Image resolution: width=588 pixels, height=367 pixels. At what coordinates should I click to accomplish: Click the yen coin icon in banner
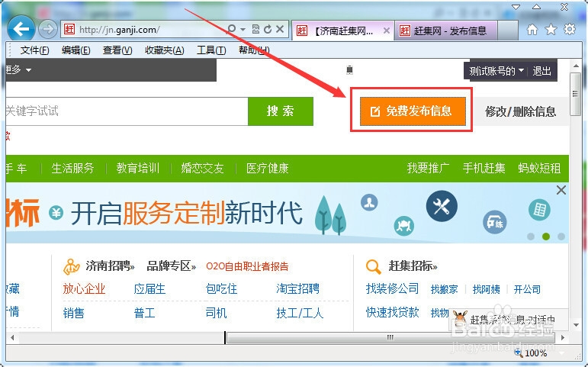(x=56, y=213)
